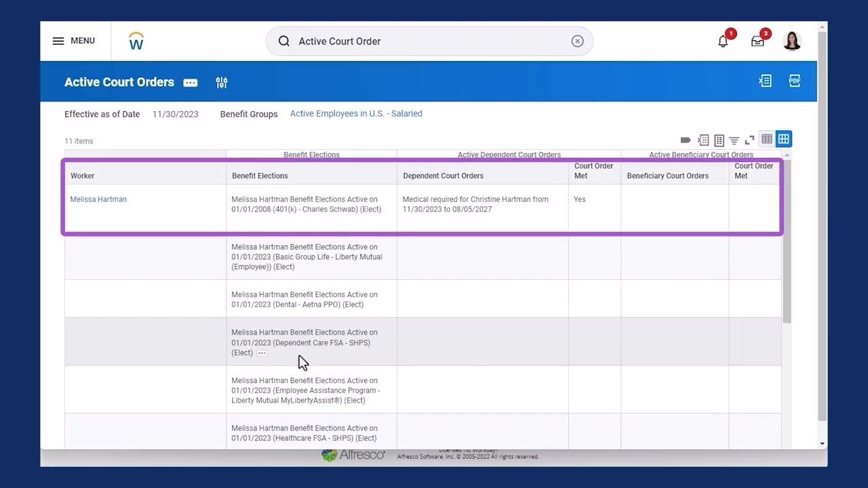
Task: Click the Yes value under Court Order Met
Action: point(580,199)
